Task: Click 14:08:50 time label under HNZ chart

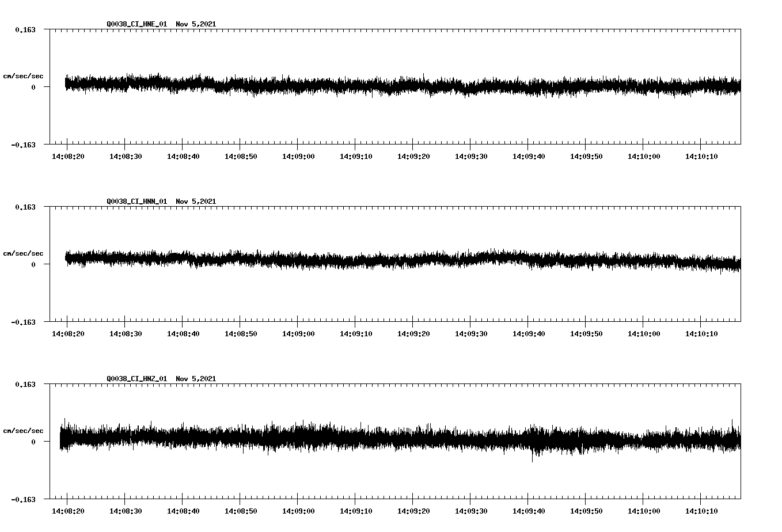Action: pos(241,511)
